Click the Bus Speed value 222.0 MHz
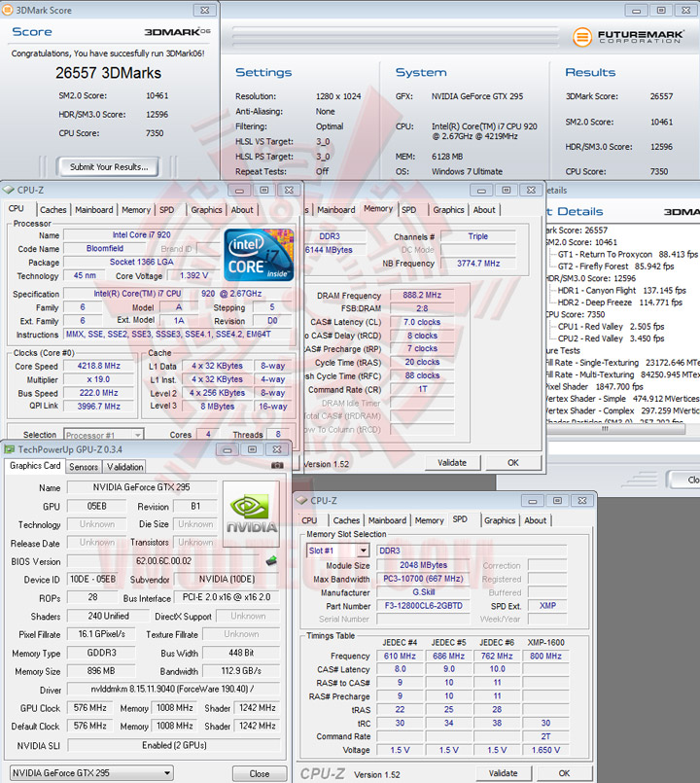This screenshot has height=783, width=700. pyautogui.click(x=99, y=393)
